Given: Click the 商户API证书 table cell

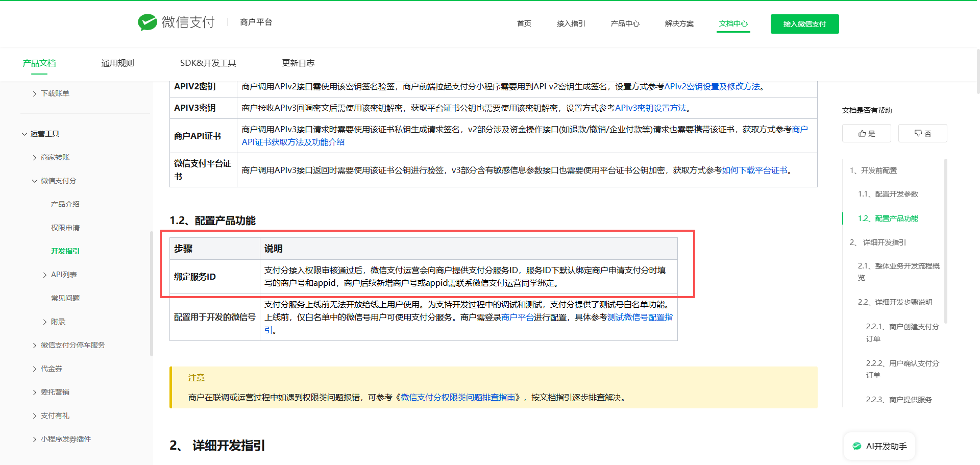Looking at the screenshot, I should click(x=203, y=136).
